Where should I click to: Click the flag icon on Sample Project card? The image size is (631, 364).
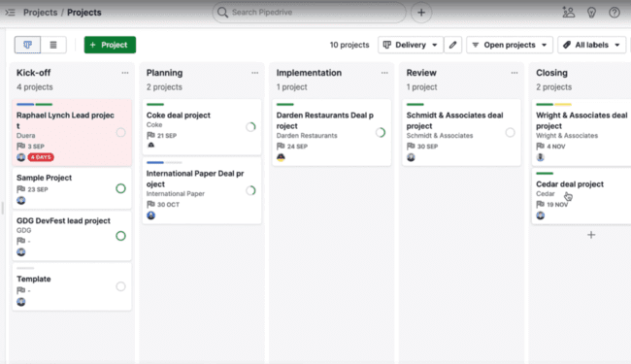click(x=21, y=189)
